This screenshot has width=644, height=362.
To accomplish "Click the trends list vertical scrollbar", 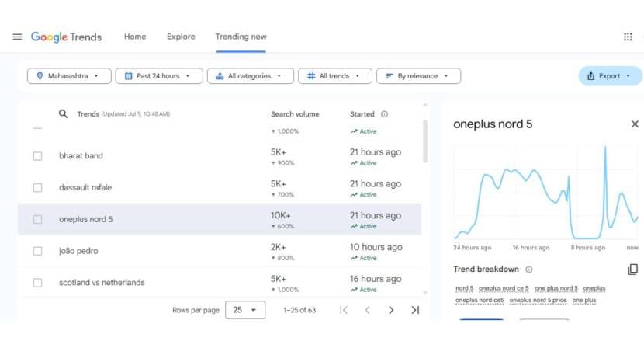I will coord(425,141).
